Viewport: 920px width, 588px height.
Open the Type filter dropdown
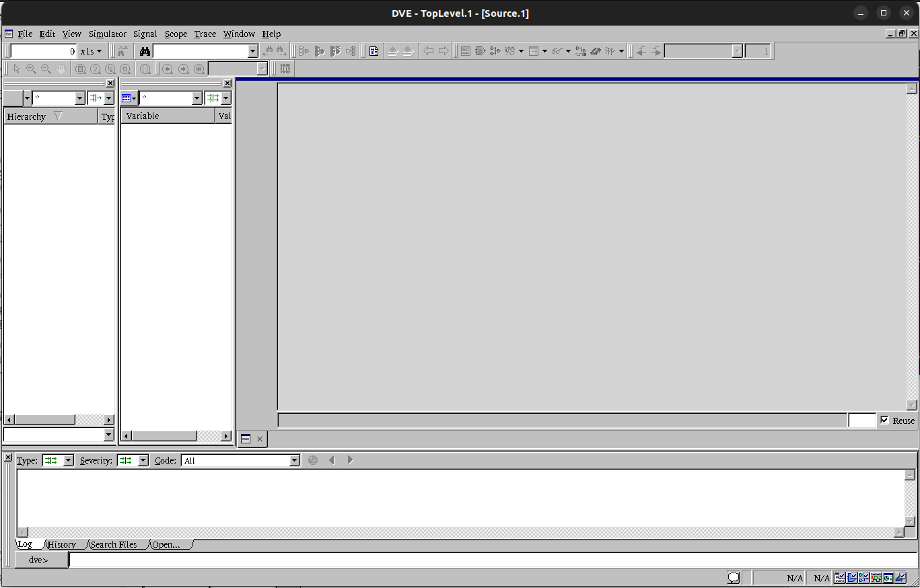pos(68,461)
